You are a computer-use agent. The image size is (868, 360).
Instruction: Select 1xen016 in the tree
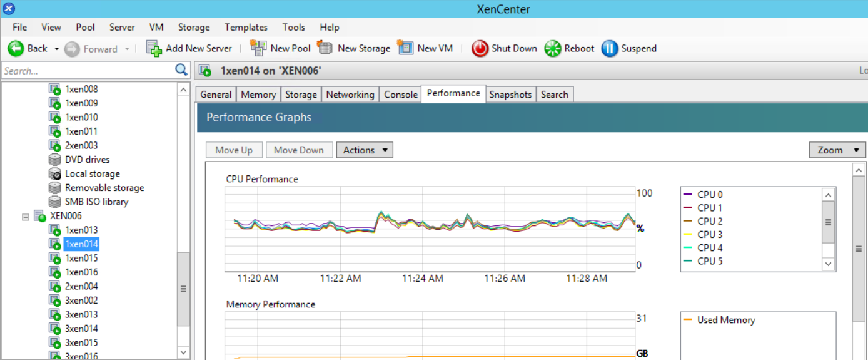pyautogui.click(x=81, y=272)
